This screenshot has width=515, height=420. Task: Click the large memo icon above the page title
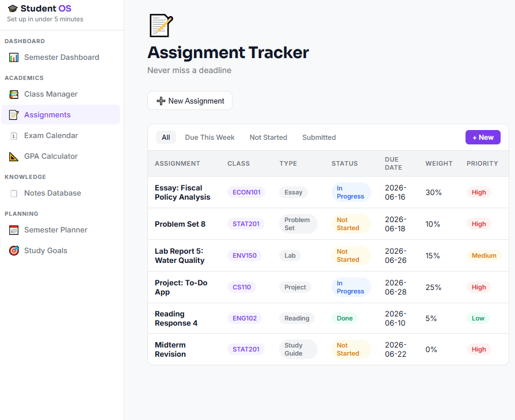click(x=161, y=25)
